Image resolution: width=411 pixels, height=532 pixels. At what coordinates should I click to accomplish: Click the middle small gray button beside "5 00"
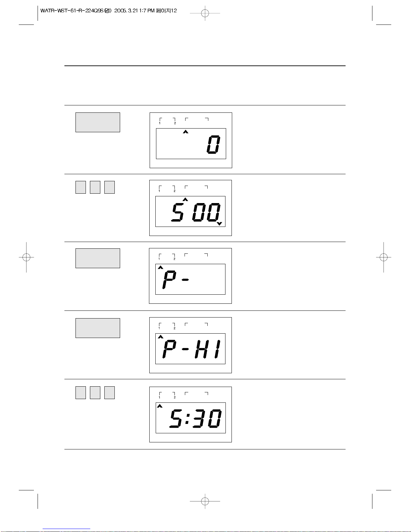coord(95,187)
